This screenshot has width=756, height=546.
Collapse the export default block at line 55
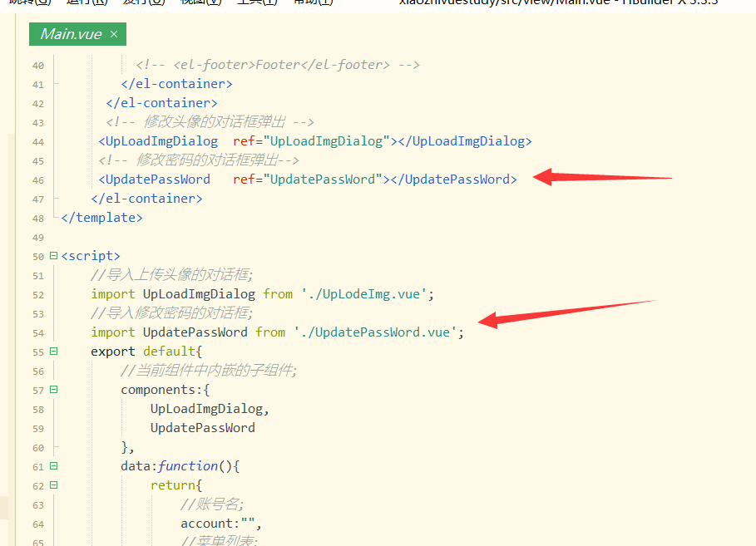point(54,352)
